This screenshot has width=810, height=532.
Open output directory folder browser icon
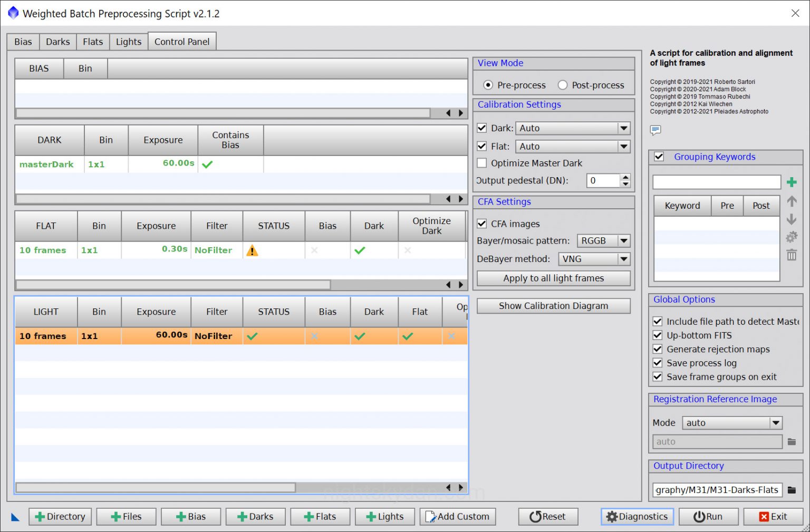tap(792, 490)
